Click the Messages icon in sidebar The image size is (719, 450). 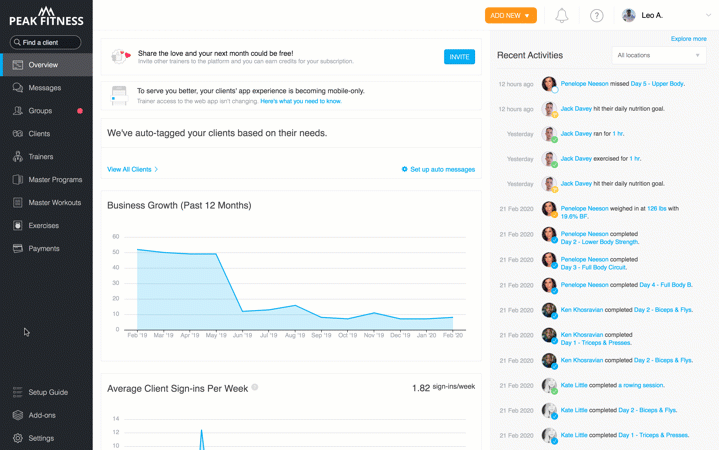click(17, 88)
